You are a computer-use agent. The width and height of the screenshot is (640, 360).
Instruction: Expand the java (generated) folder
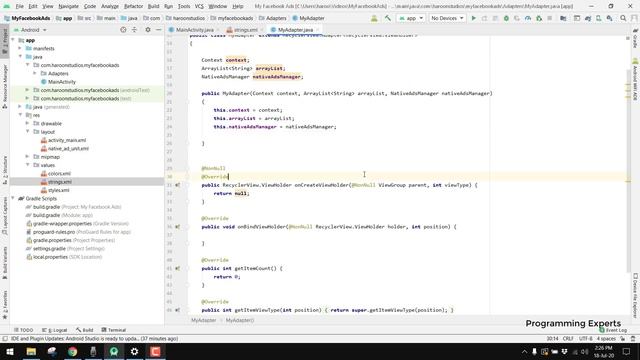click(20, 107)
